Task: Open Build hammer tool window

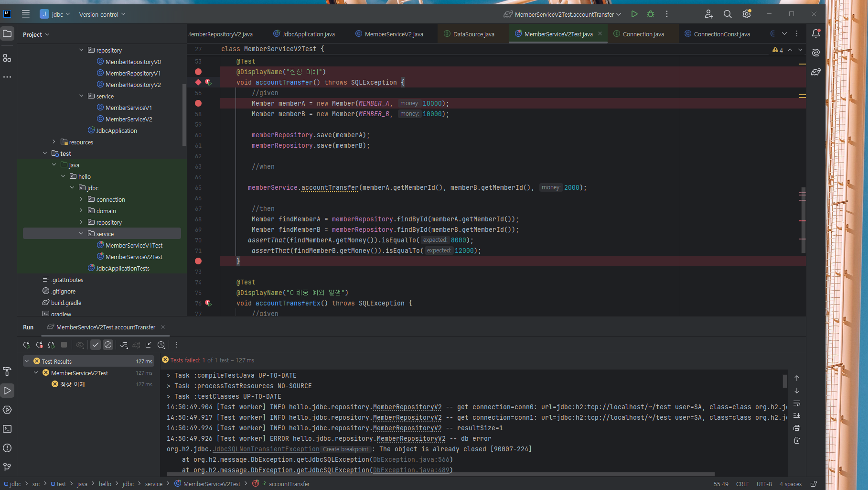Action: point(7,371)
